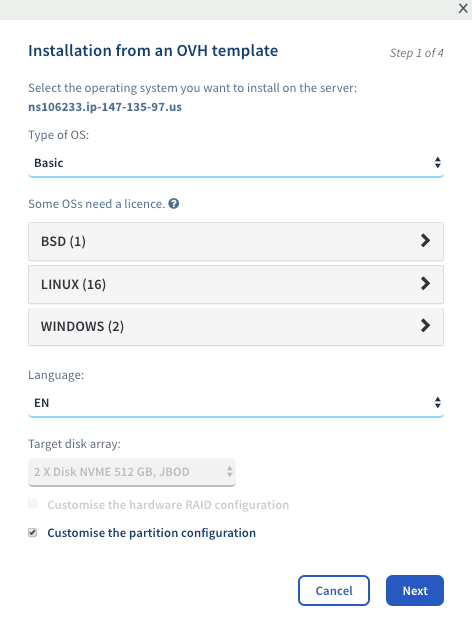Click the arrows on the Target disk array selector
The width and height of the screenshot is (472, 628).
click(x=230, y=471)
